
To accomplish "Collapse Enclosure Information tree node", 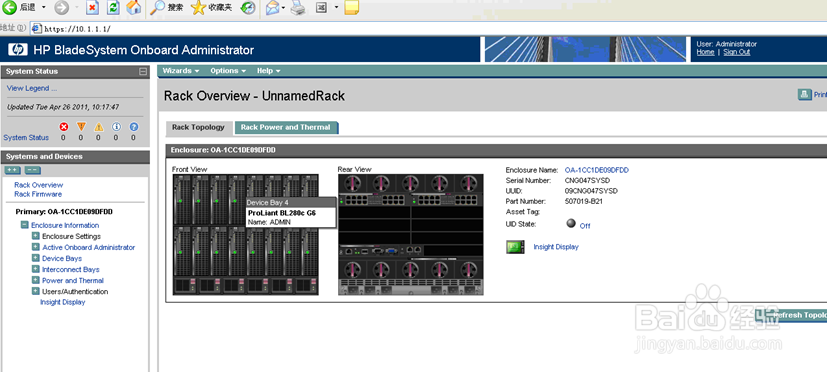I will click(24, 225).
